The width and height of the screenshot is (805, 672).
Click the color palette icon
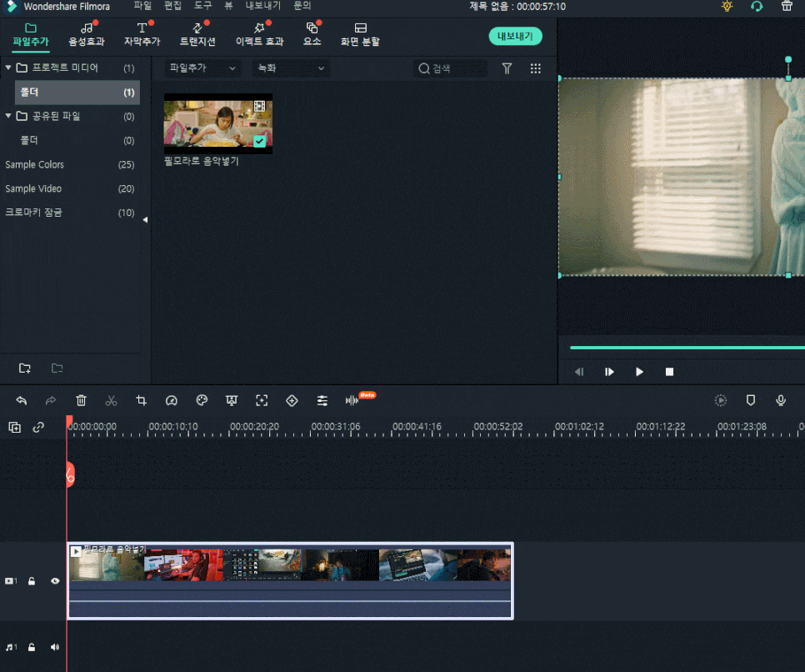[202, 400]
